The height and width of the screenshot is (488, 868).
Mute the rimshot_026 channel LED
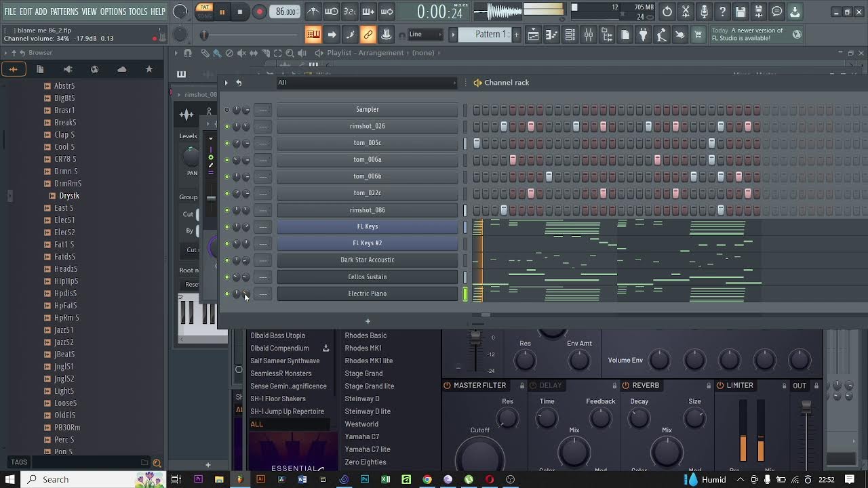pos(227,126)
